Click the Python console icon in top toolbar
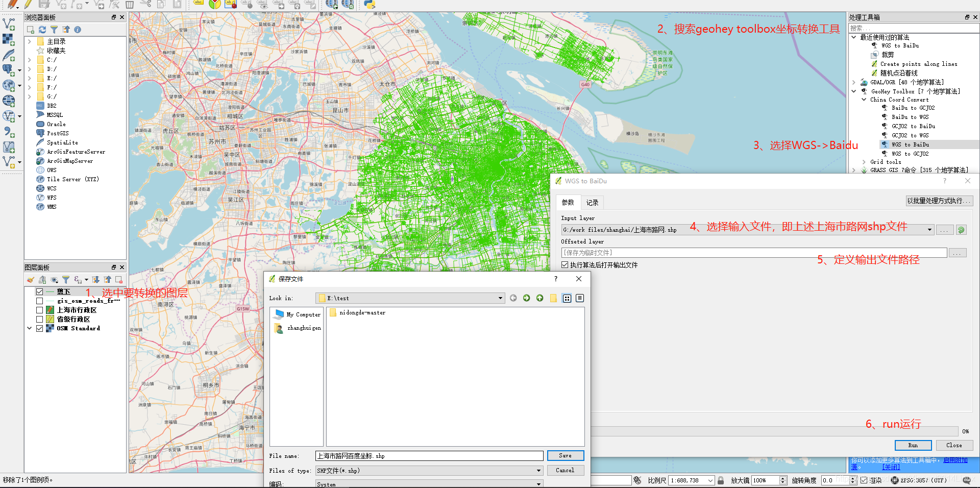 click(x=370, y=5)
